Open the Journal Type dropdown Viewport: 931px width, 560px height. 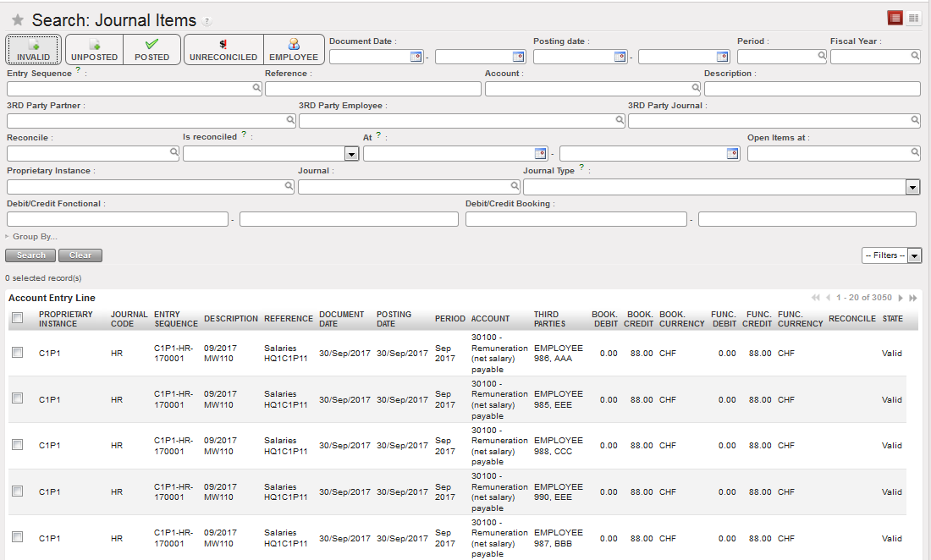click(912, 187)
